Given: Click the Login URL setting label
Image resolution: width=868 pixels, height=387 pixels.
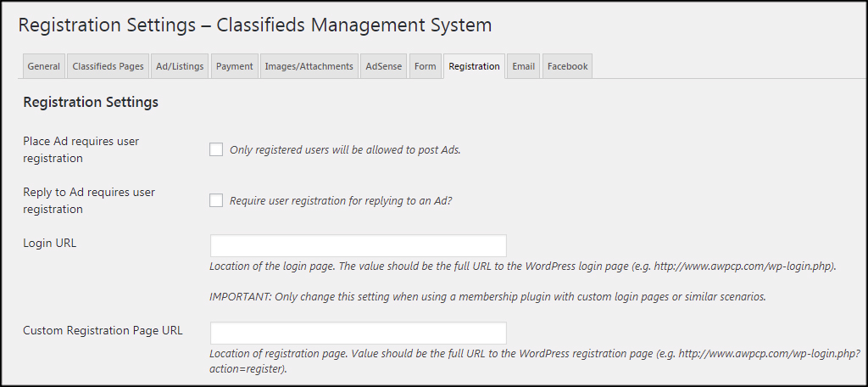Looking at the screenshot, I should 50,243.
